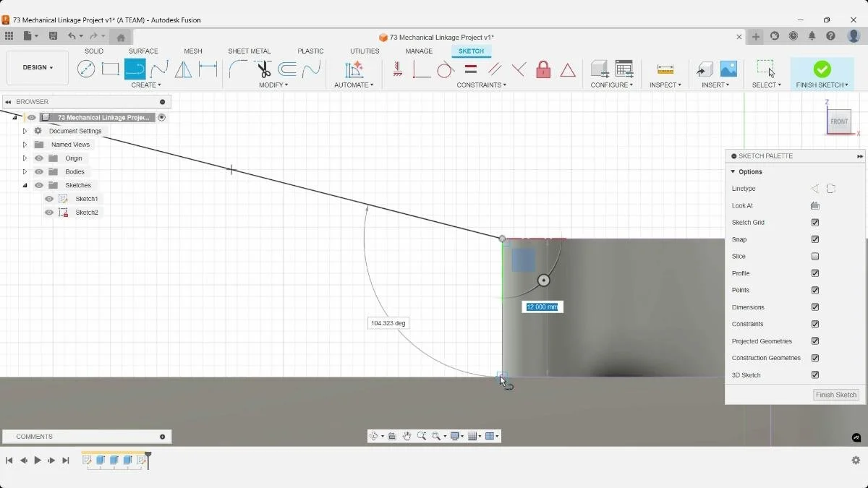Collapse the Sketches tree node

pos(25,185)
